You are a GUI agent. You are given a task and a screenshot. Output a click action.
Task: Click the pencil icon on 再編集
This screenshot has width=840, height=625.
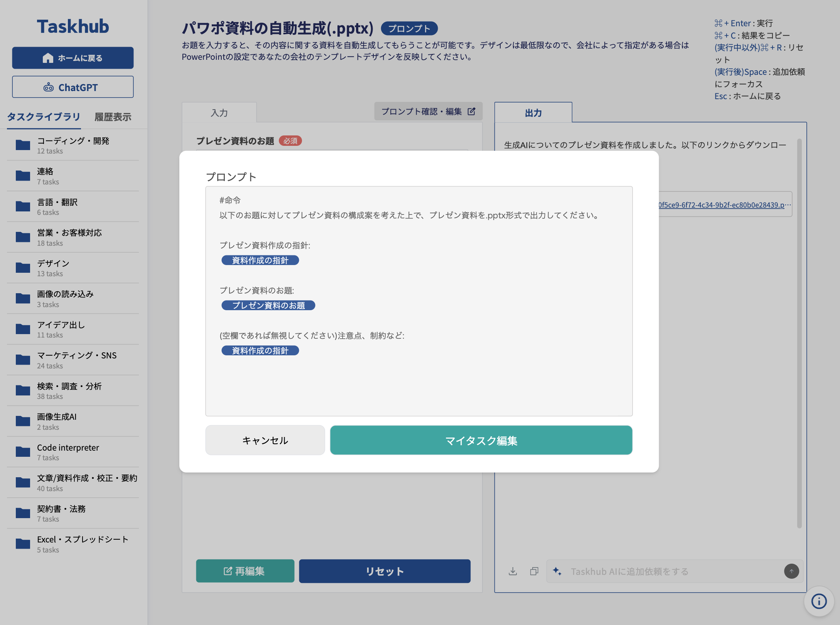click(x=227, y=571)
